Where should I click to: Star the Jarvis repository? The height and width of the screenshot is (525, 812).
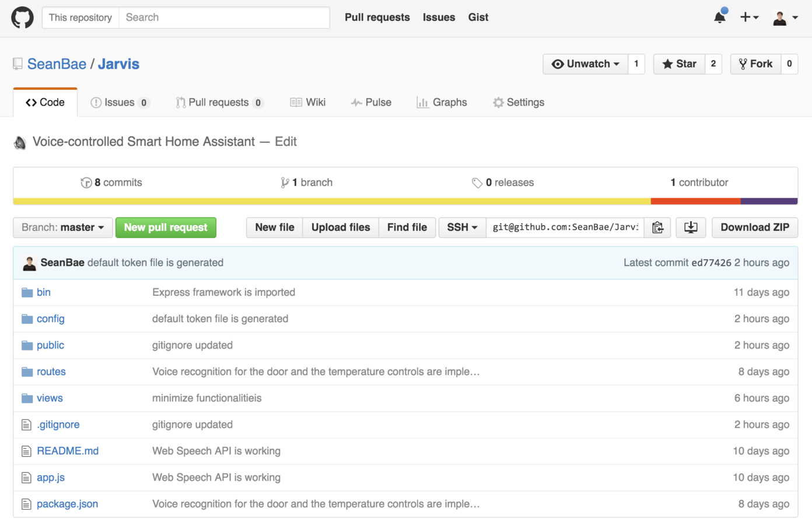[x=679, y=64]
